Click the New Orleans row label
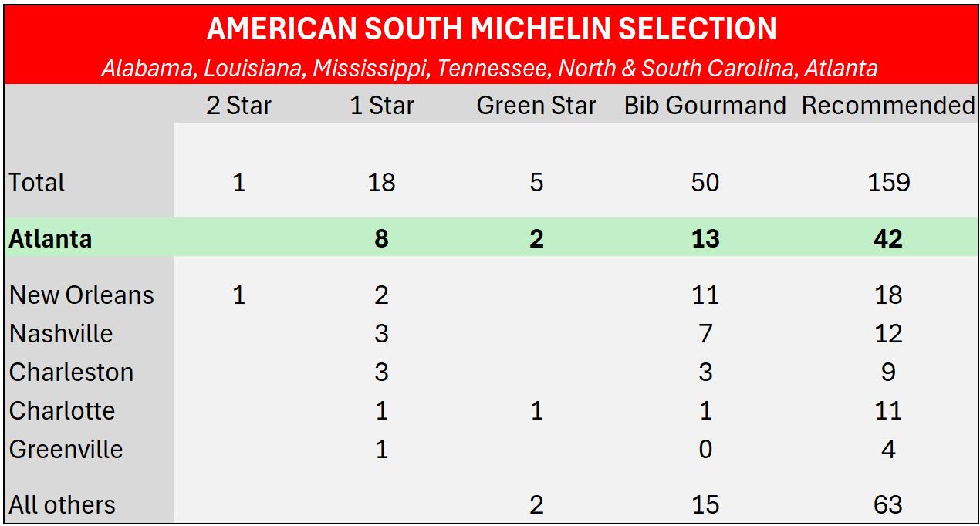980x526 pixels. [82, 295]
